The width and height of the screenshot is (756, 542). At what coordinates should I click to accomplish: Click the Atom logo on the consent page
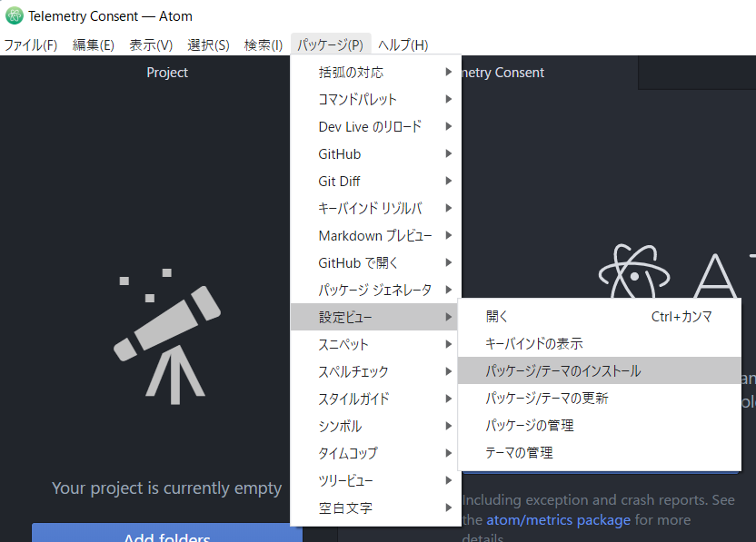(x=634, y=271)
